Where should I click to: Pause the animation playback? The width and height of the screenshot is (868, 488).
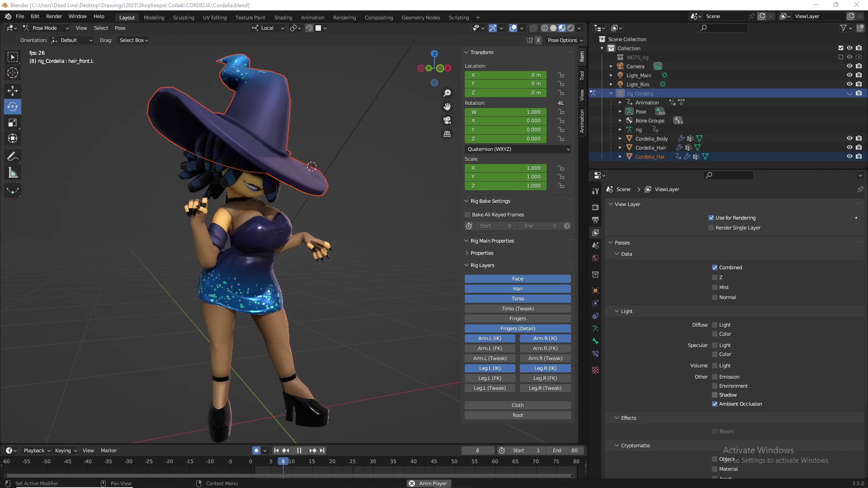(299, 450)
